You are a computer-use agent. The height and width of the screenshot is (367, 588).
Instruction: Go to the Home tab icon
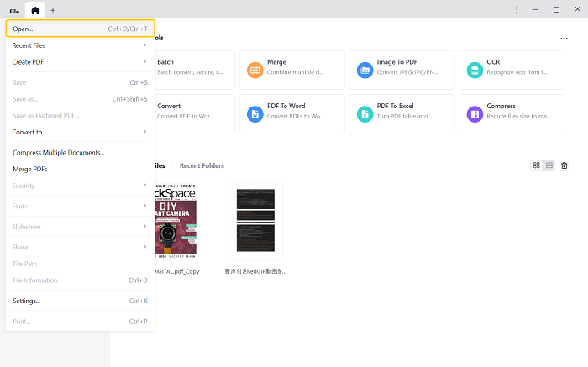[x=35, y=10]
